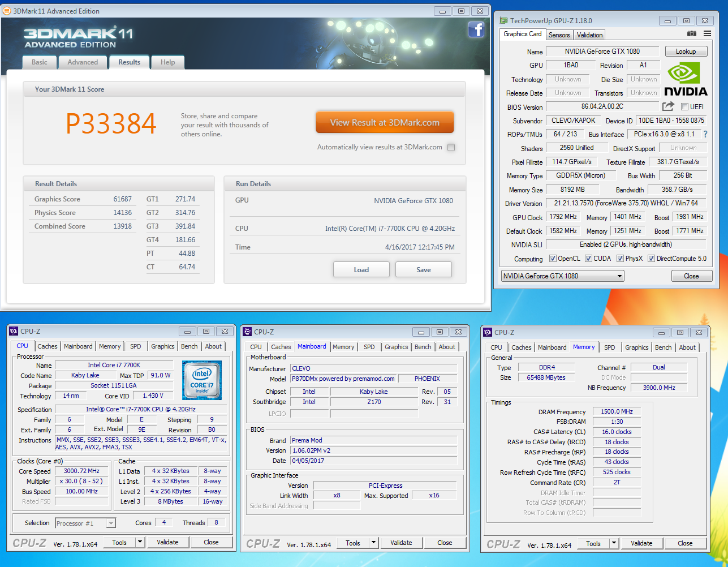Click the 3DMark 11 title bar icon
This screenshot has width=728, height=567.
[7, 11]
